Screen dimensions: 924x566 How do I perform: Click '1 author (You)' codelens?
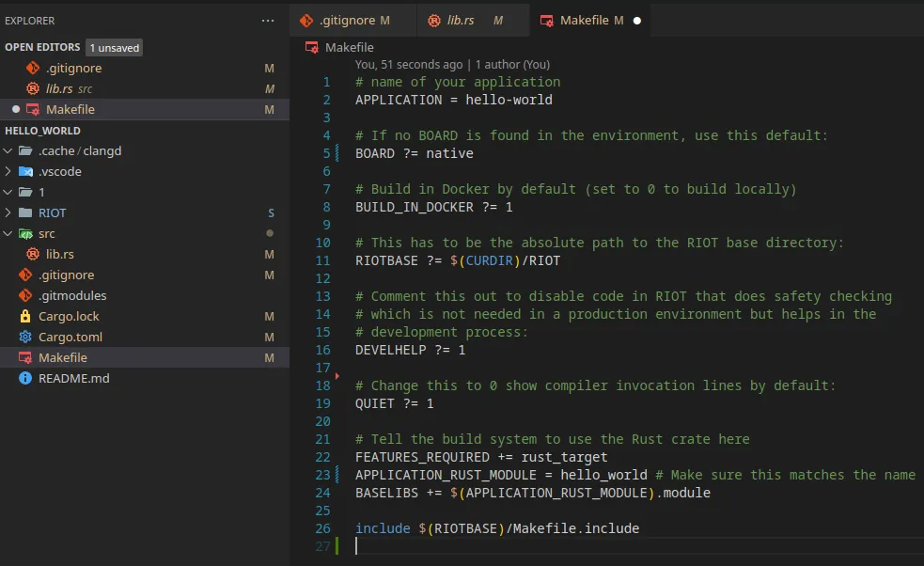(x=512, y=64)
